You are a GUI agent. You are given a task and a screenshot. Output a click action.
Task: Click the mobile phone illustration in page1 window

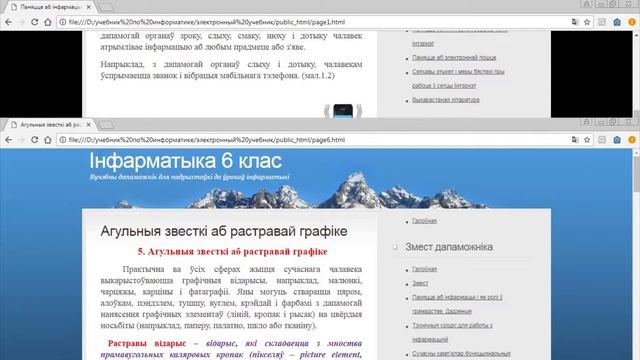[343, 111]
